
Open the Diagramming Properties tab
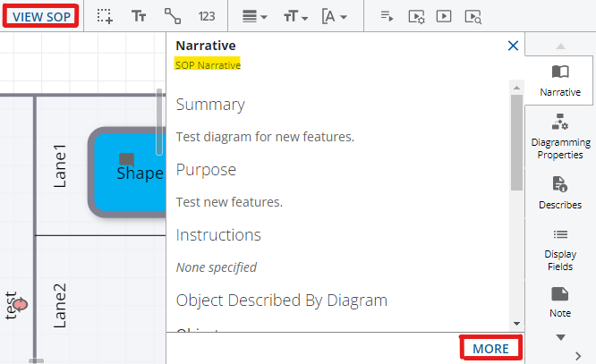(560, 136)
